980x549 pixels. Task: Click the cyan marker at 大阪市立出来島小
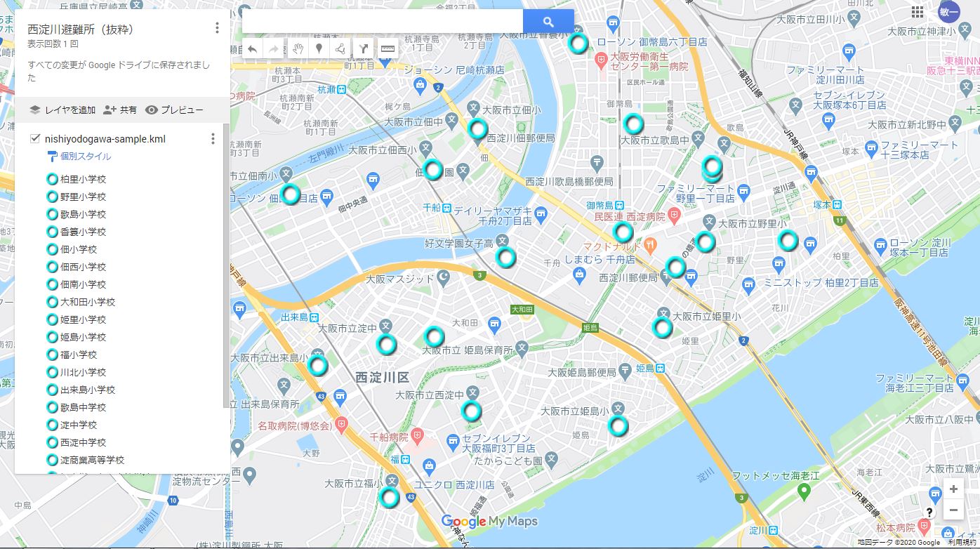coord(319,365)
